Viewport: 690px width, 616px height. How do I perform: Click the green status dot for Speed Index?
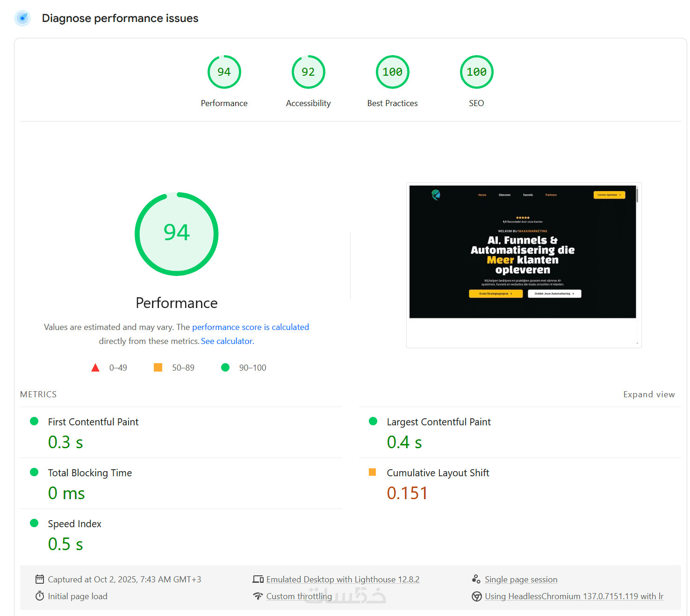[34, 523]
